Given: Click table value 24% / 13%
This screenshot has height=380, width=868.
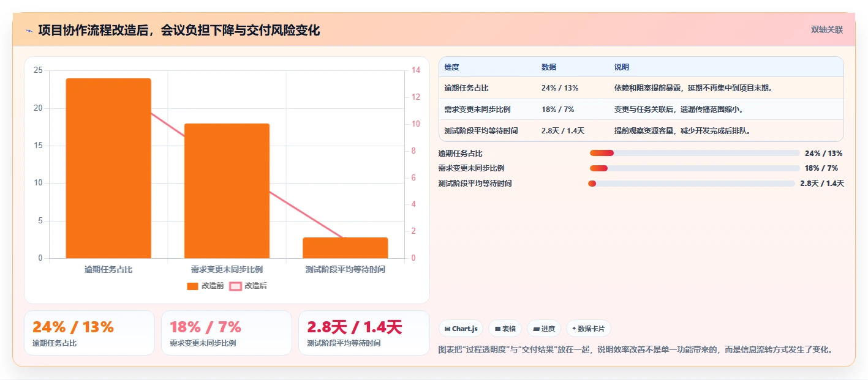Looking at the screenshot, I should tap(560, 88).
